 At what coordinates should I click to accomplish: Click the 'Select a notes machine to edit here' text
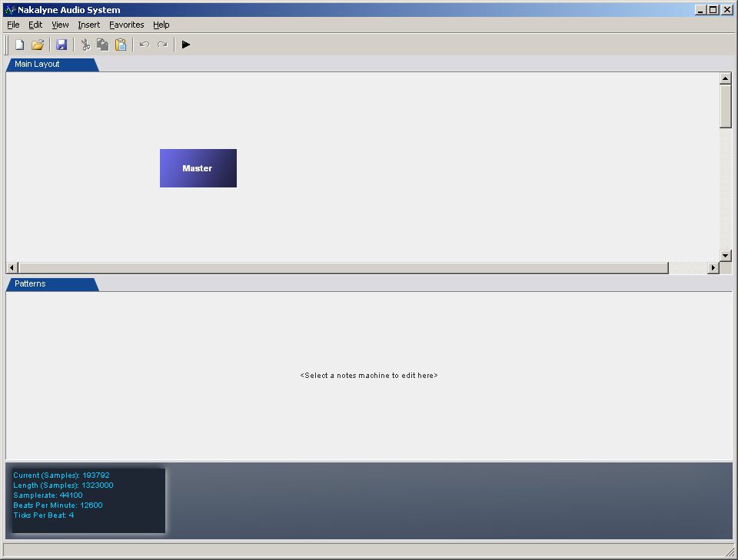click(x=369, y=375)
